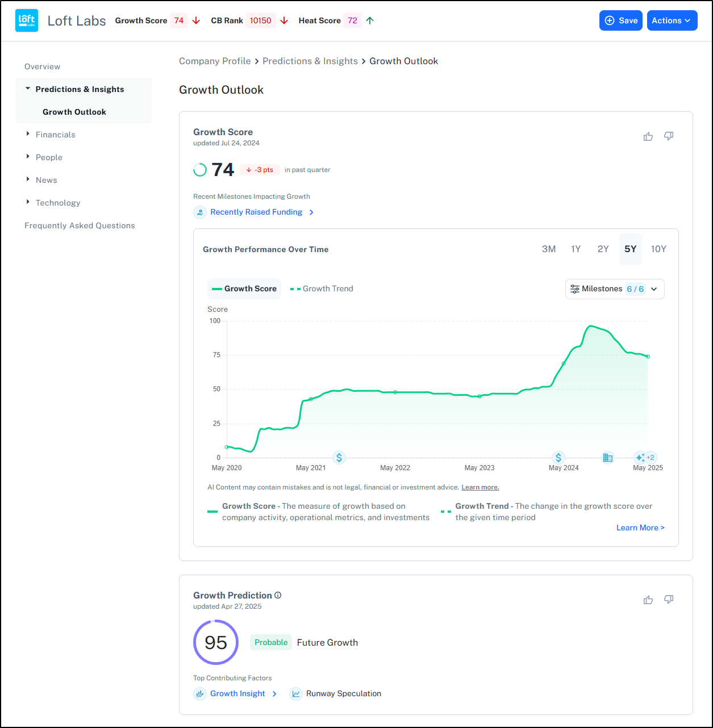Image resolution: width=713 pixels, height=728 pixels.
Task: Click the Loft Labs logo icon
Action: (x=27, y=20)
